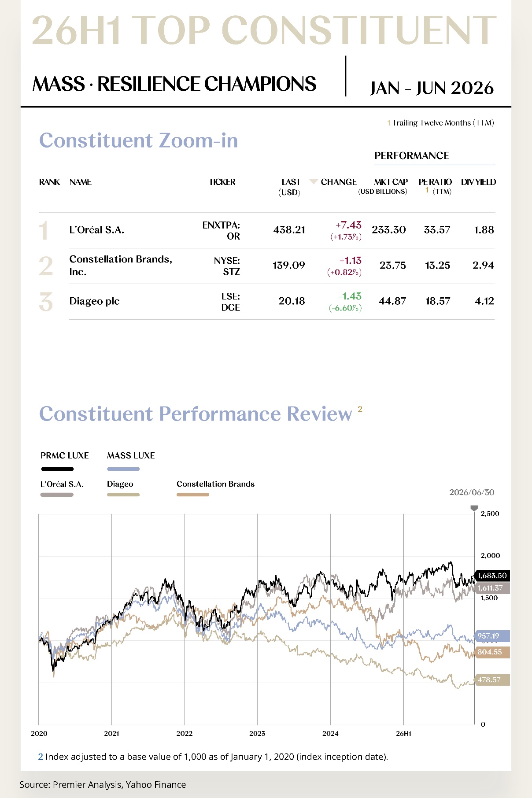Select the L'Oréal S.A. row name

(x=97, y=230)
